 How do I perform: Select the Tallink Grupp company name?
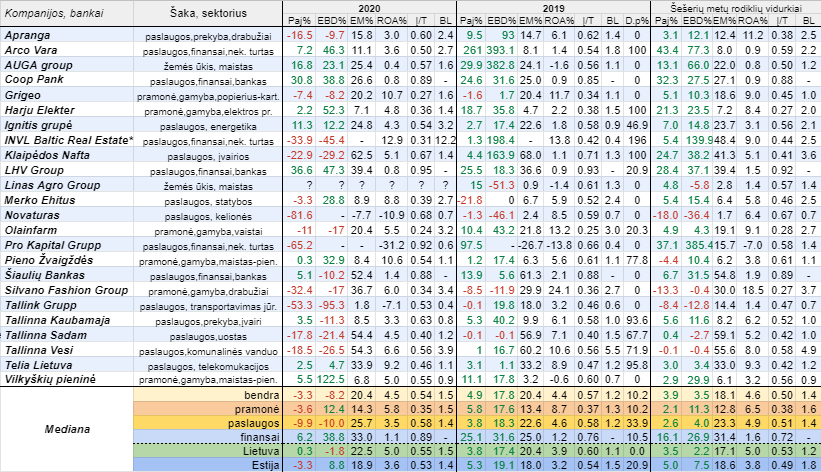tap(40, 305)
